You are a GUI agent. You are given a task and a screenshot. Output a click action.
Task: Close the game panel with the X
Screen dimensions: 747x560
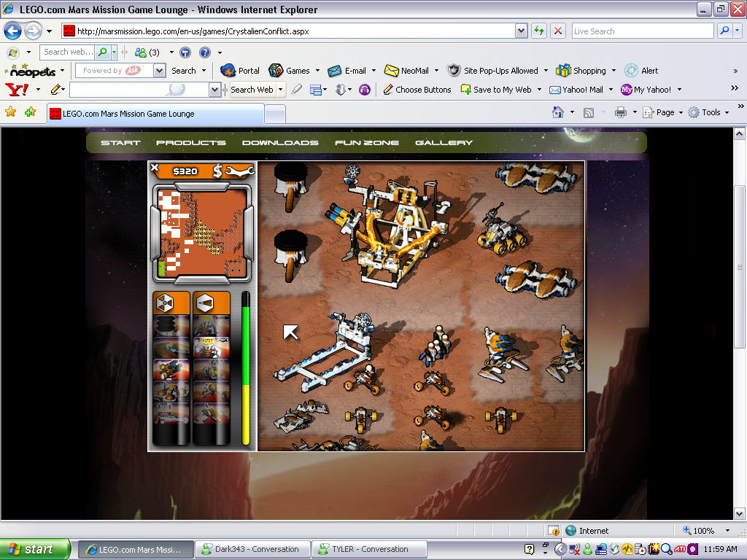155,167
